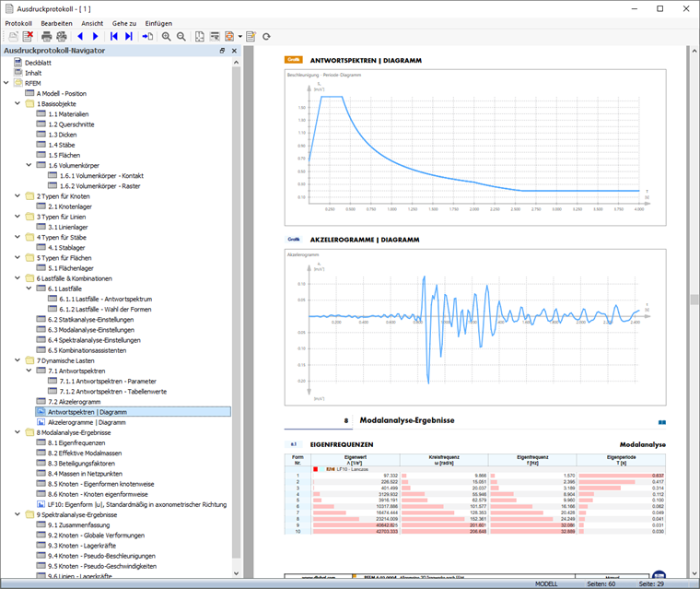Click the red X delete protocol icon
Image resolution: width=700 pixels, height=589 pixels.
point(28,36)
